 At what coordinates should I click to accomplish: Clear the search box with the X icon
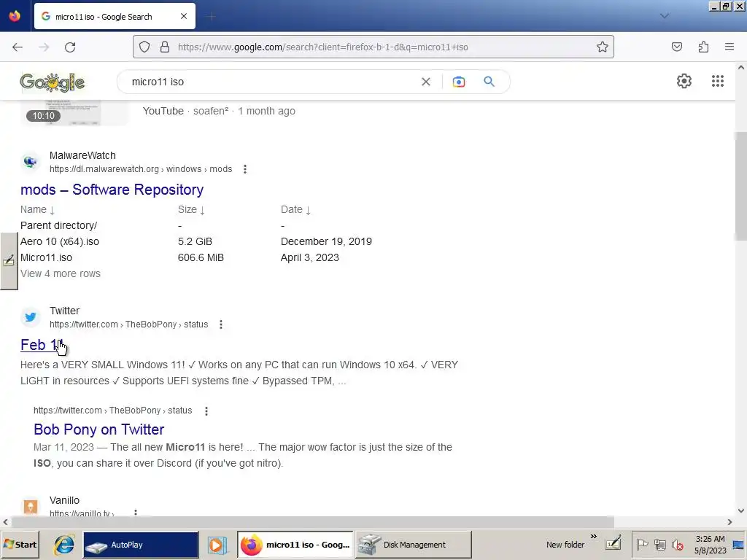[x=426, y=82]
